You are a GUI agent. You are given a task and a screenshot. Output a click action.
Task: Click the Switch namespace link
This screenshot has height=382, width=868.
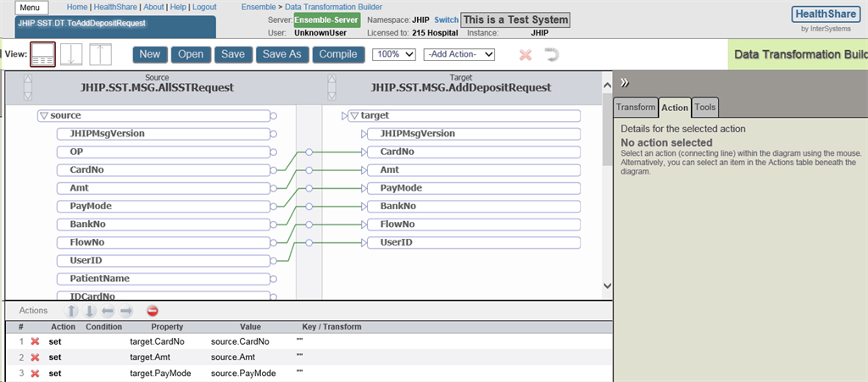446,19
